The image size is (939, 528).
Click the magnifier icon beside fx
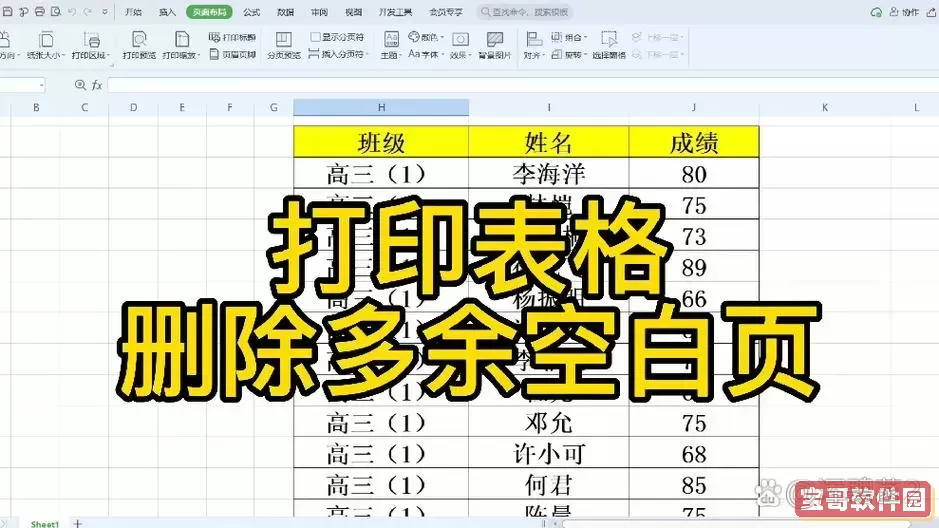click(80, 85)
